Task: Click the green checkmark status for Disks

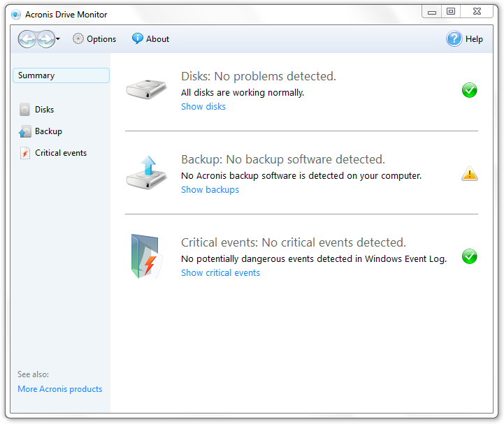Action: 469,90
